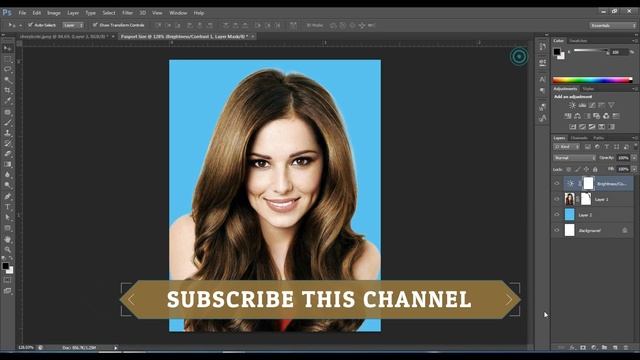Switch to the Styles tab
The width and height of the screenshot is (640, 360).
coord(588,89)
